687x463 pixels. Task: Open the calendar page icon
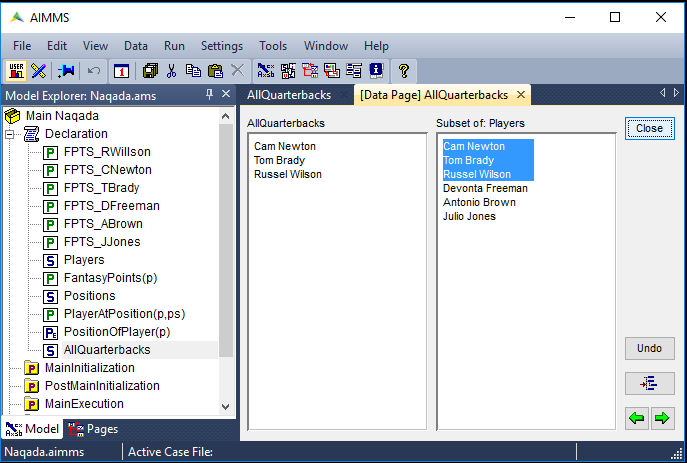pos(121,71)
